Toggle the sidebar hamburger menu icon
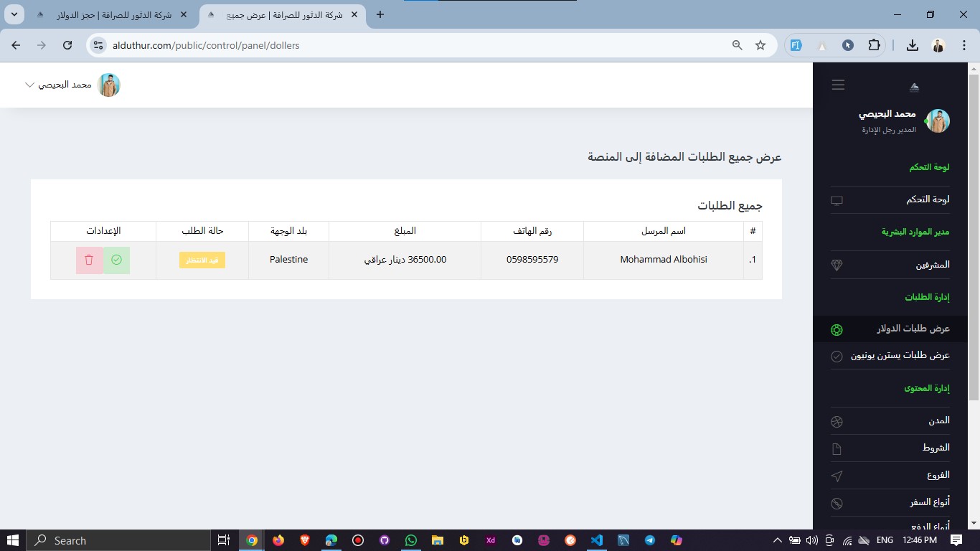Viewport: 980px width, 551px height. pyautogui.click(x=838, y=85)
